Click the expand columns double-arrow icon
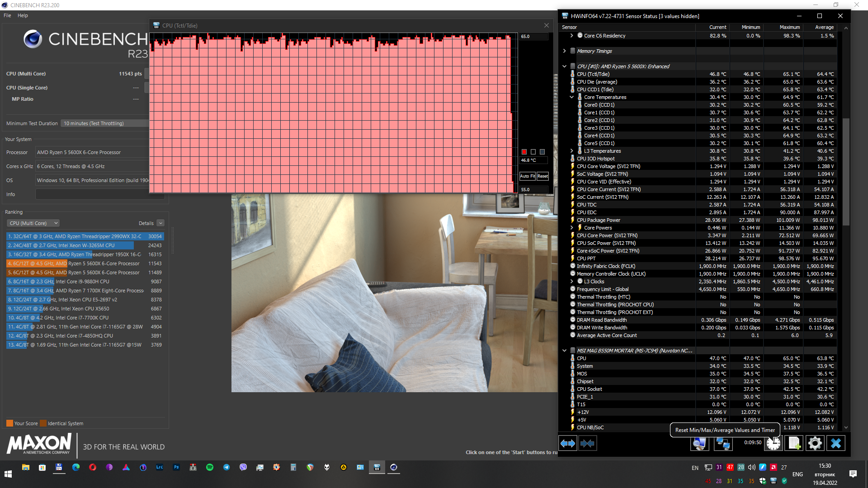 pyautogui.click(x=568, y=443)
